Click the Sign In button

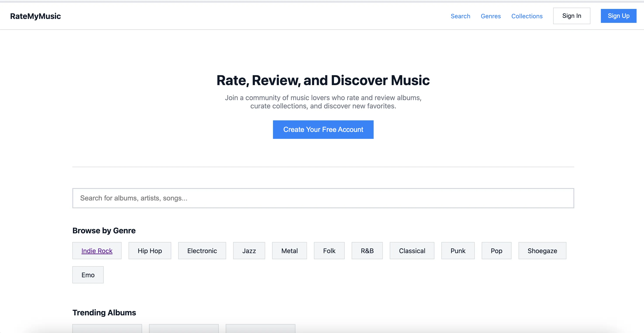[x=571, y=16]
